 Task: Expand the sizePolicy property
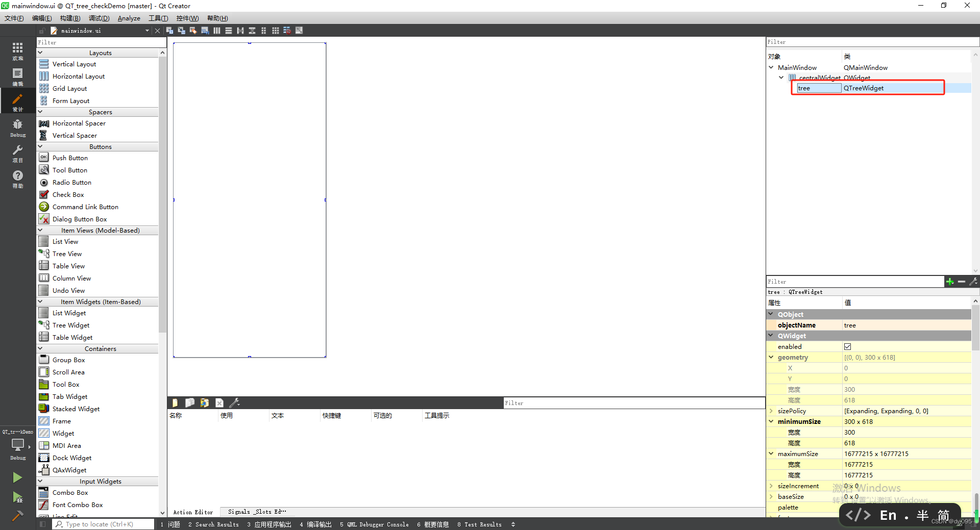pos(771,411)
